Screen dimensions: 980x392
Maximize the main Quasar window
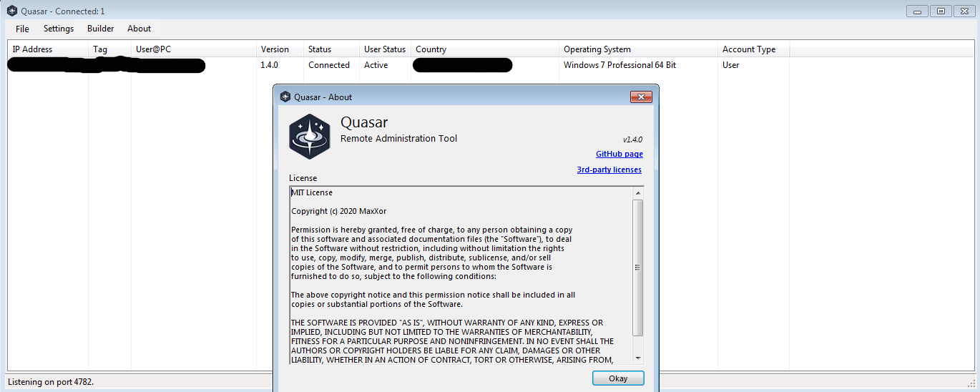(x=941, y=11)
